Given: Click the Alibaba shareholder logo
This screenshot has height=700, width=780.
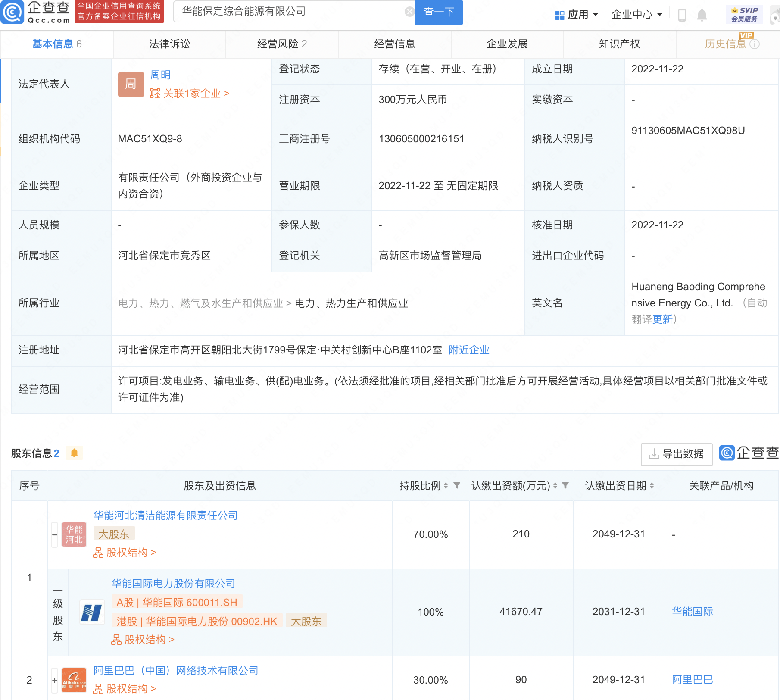Looking at the screenshot, I should [74, 680].
